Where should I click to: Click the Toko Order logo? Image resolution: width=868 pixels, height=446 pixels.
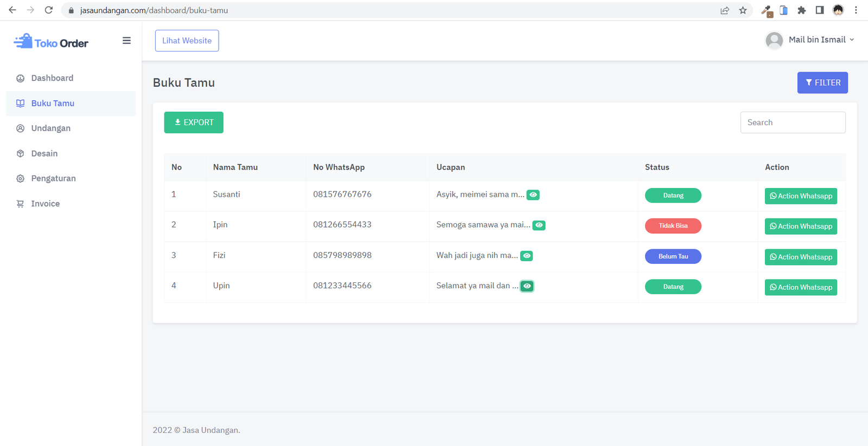point(51,42)
